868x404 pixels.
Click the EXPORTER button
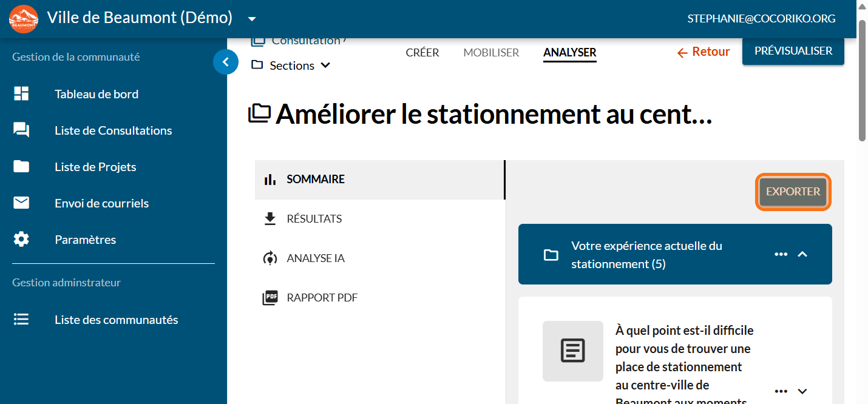coord(793,192)
